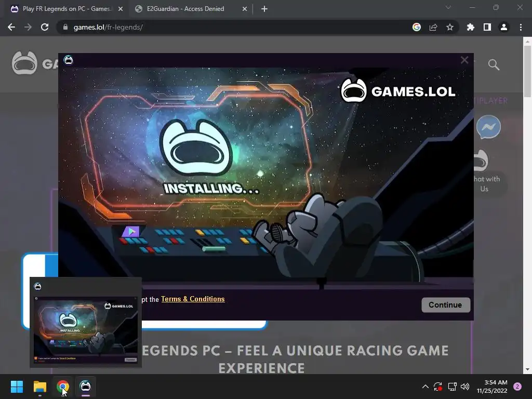
Task: Click the GAMES.LOL logo in installer
Action: coord(398,90)
